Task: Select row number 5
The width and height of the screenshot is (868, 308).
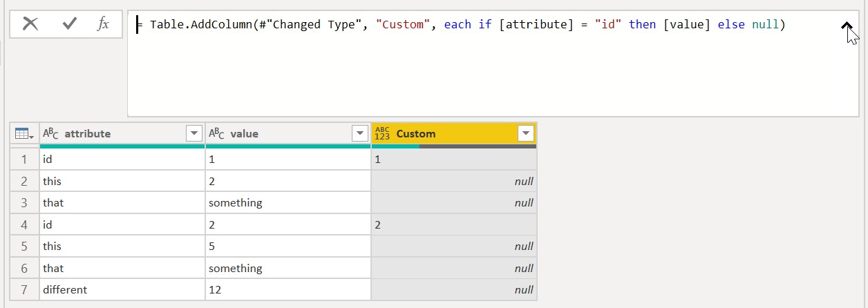Action: 25,247
